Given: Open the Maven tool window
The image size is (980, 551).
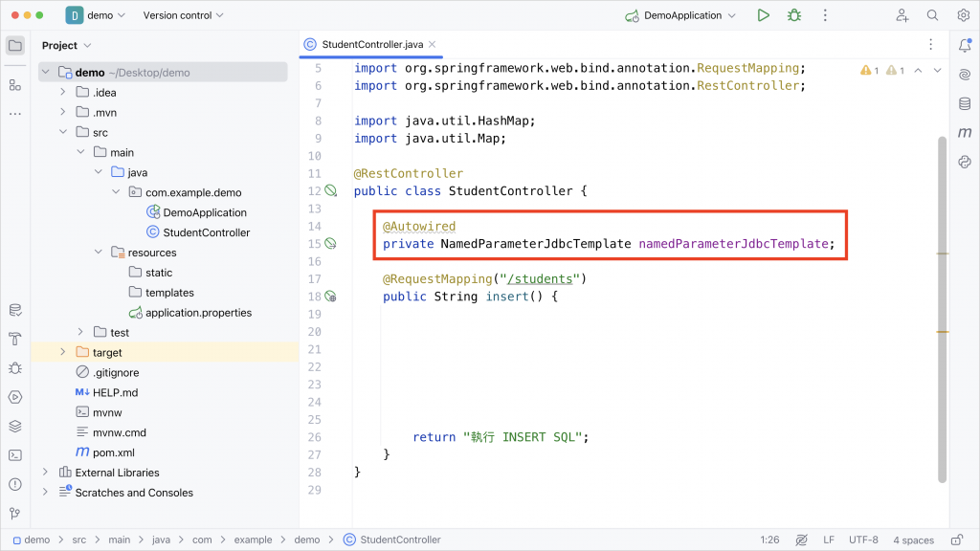Looking at the screenshot, I should 965,132.
